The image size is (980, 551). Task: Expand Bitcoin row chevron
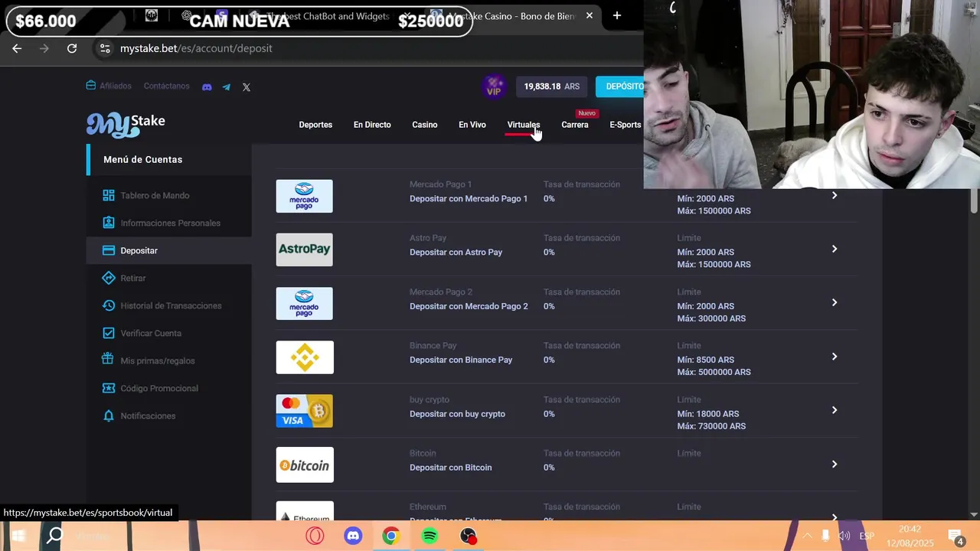(x=835, y=464)
